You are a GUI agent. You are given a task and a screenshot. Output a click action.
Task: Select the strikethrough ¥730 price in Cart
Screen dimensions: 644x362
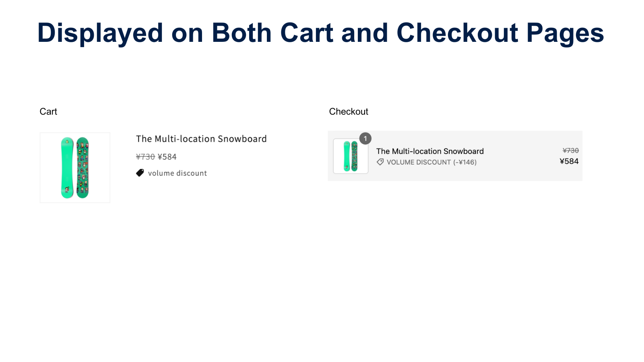click(145, 156)
